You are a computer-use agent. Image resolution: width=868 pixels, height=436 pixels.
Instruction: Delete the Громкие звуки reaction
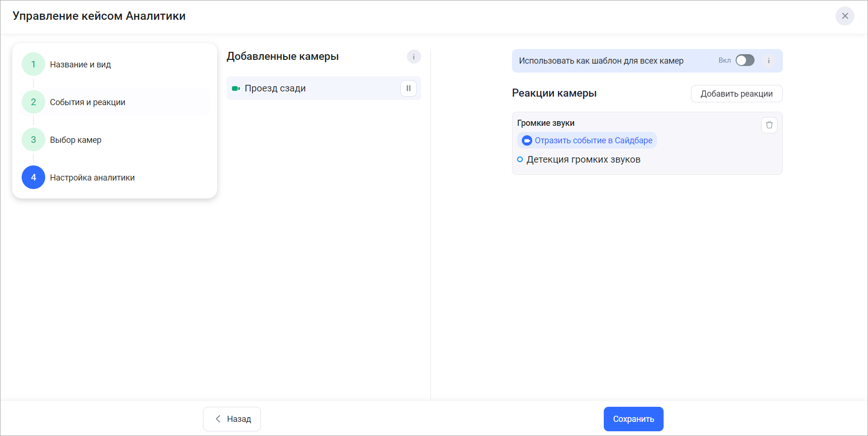pyautogui.click(x=769, y=125)
